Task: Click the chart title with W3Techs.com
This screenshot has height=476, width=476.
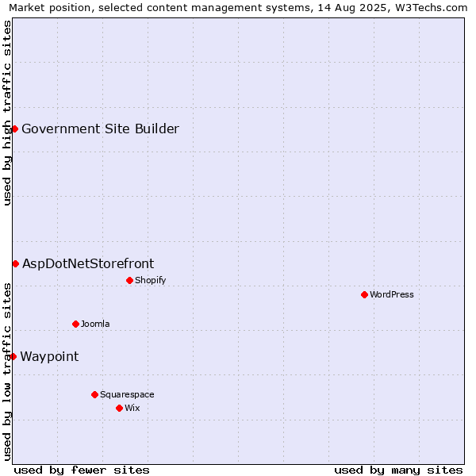Action: 238,8
